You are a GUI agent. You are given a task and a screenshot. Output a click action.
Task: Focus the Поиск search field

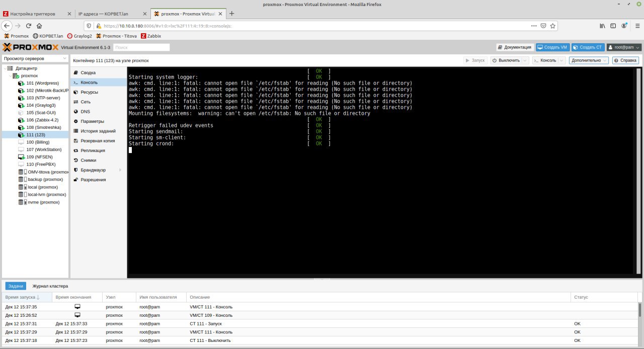click(x=141, y=47)
